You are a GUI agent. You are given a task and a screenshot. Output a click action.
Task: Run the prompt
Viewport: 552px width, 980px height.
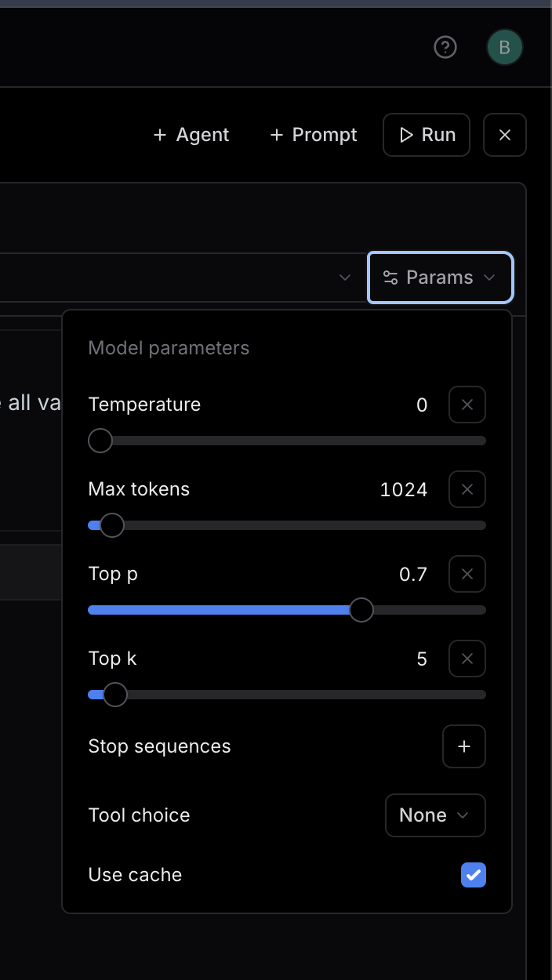427,135
